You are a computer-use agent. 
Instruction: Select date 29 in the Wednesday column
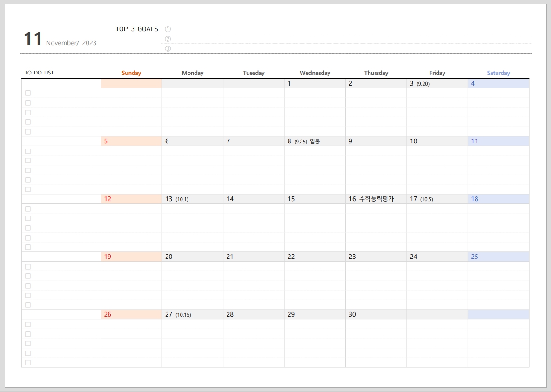pyautogui.click(x=315, y=314)
